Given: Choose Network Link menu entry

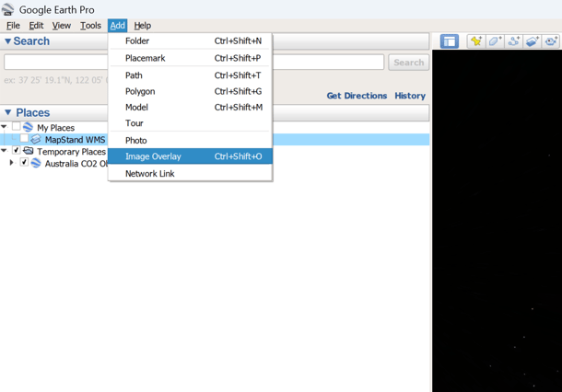Looking at the screenshot, I should (190, 174).
